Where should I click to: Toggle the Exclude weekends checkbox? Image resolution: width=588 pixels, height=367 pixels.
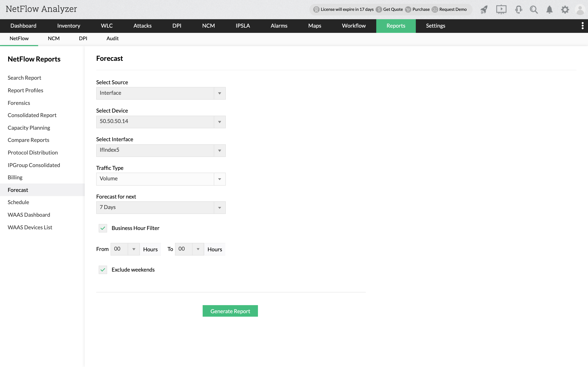(103, 269)
